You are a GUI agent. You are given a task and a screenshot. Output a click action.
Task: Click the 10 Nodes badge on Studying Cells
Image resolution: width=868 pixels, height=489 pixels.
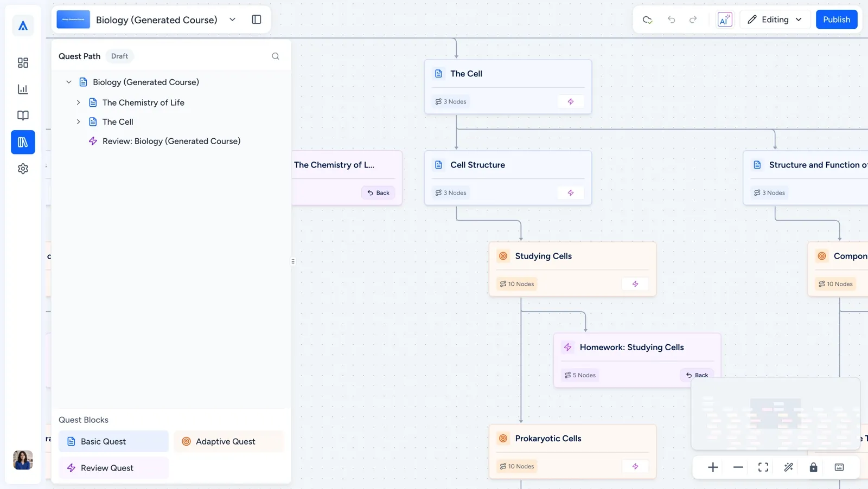[517, 284]
